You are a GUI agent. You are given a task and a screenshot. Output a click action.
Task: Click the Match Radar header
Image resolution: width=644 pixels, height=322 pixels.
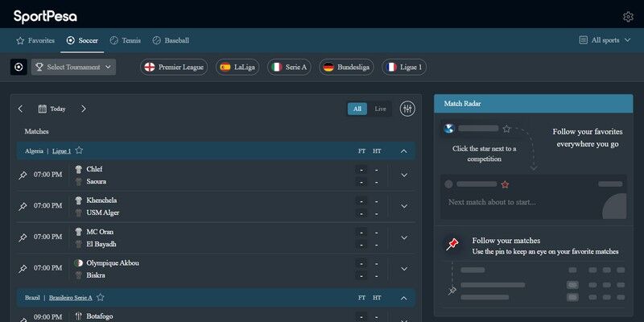tap(534, 104)
